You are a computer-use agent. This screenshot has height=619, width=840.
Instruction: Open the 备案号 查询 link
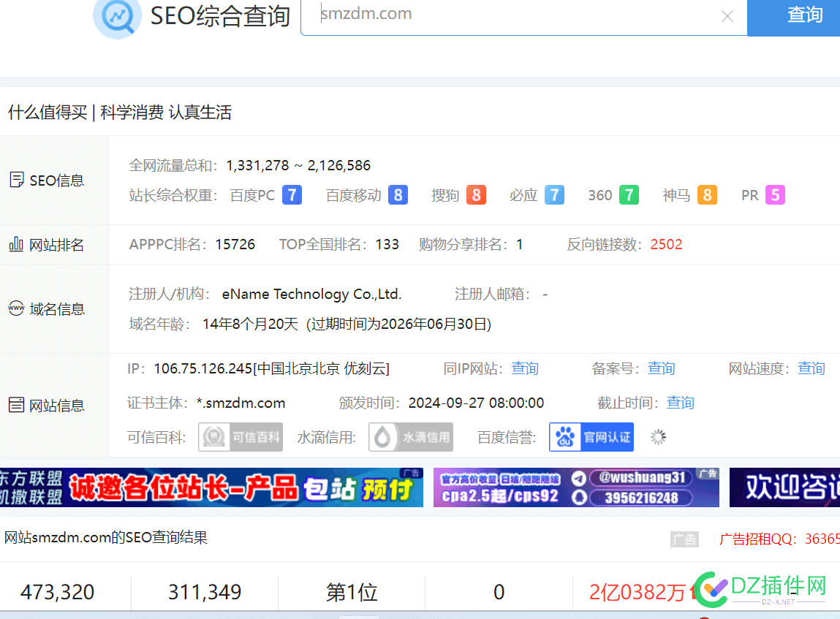tap(662, 368)
